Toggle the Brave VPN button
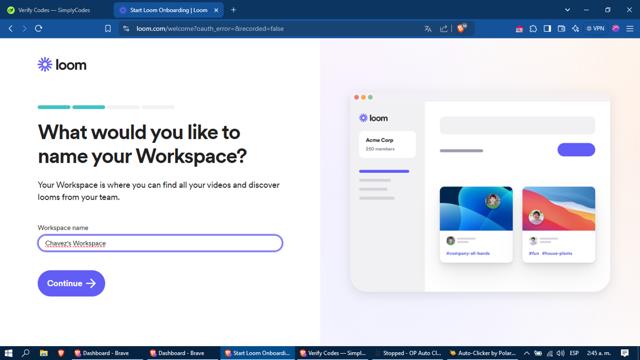The image size is (640, 360). [x=596, y=29]
